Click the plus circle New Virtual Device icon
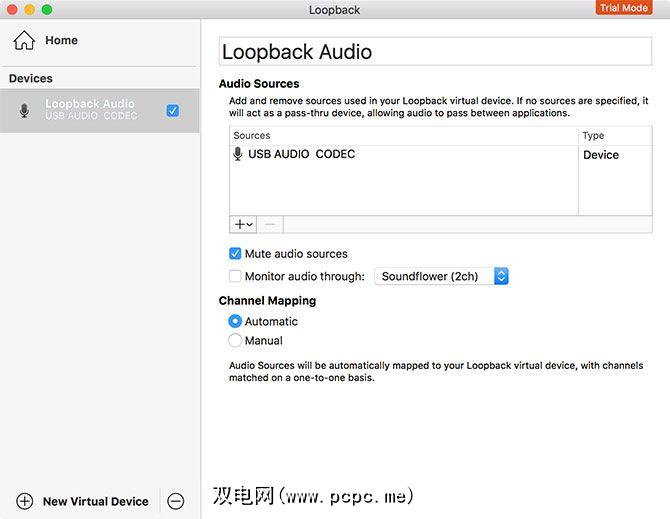670x519 pixels. click(x=25, y=501)
